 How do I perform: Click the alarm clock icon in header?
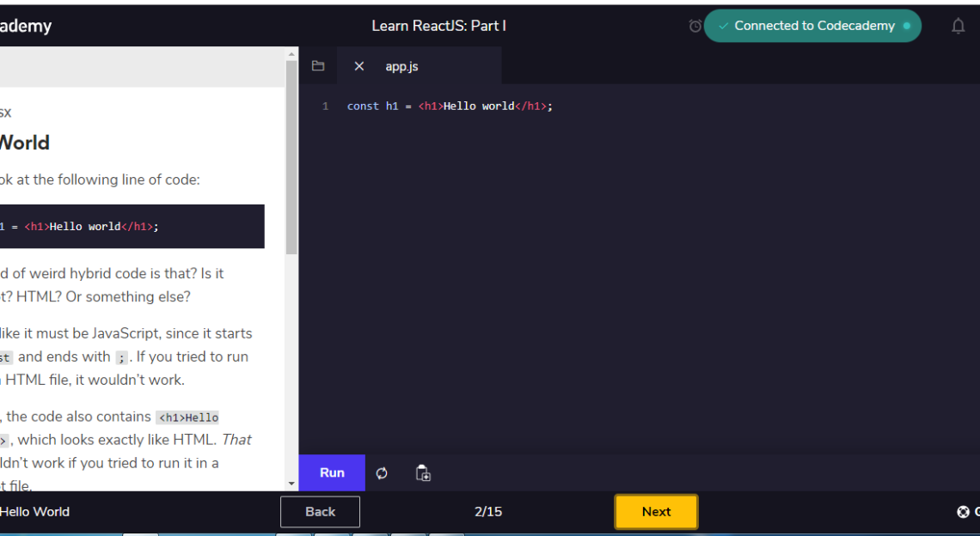(x=695, y=26)
